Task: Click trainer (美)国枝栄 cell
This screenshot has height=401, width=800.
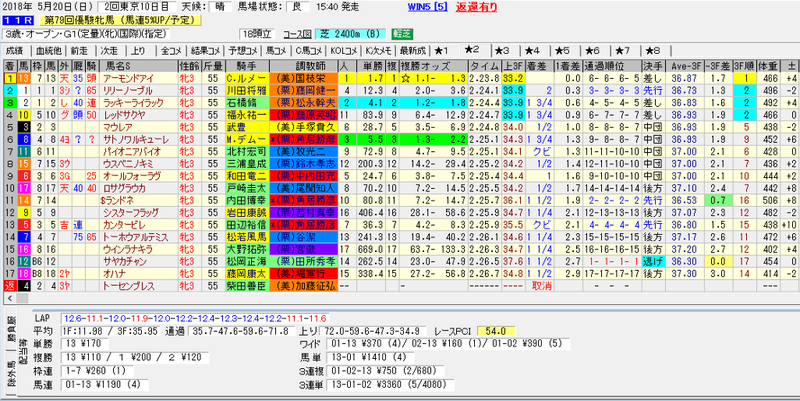Action: click(304, 79)
